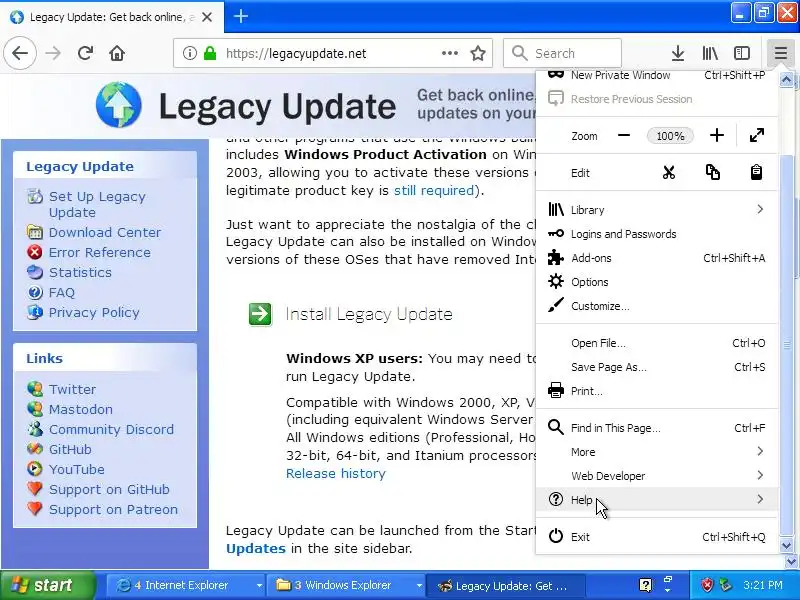Open Logins and Passwords
Screen dimensions: 800x600
click(657, 234)
